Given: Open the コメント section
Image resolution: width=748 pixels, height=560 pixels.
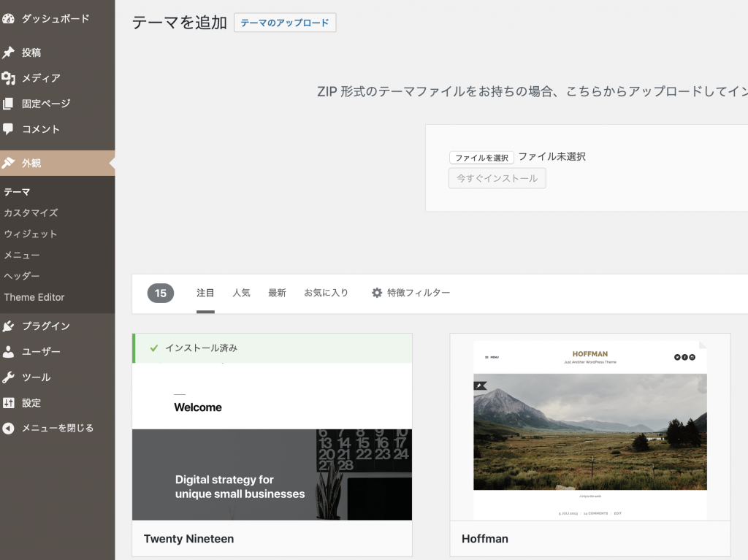Looking at the screenshot, I should (x=57, y=129).
